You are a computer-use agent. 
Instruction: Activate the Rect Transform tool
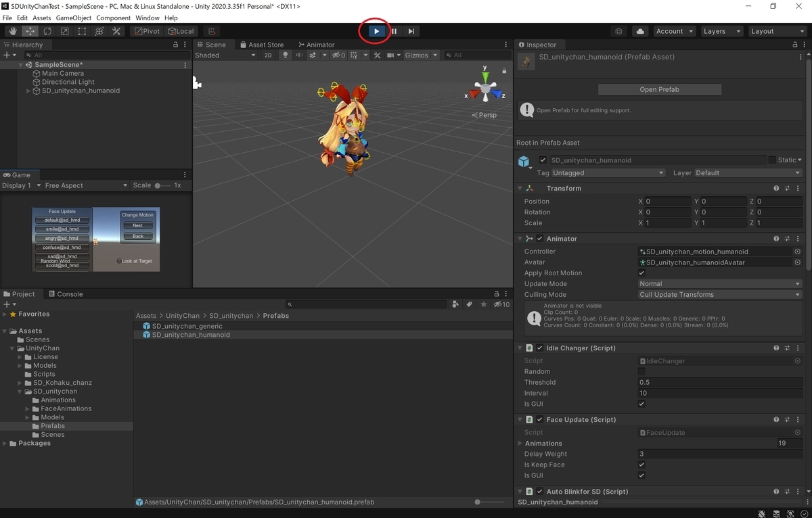(x=82, y=31)
